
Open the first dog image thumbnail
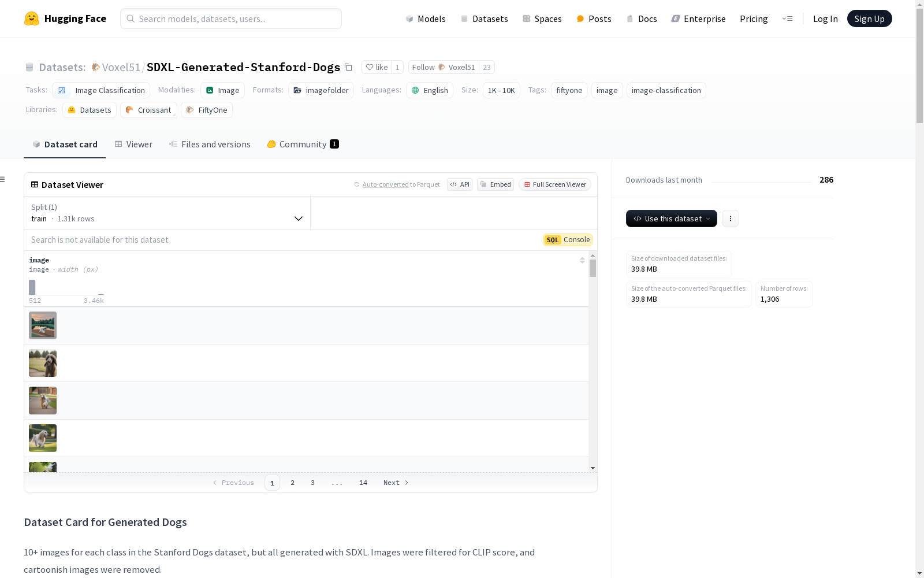(43, 325)
